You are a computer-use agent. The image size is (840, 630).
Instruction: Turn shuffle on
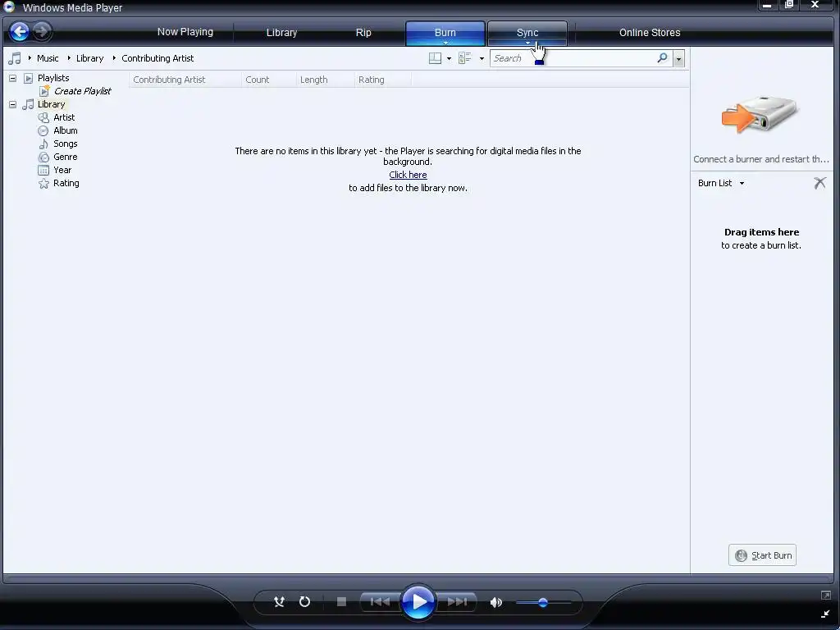pyautogui.click(x=279, y=601)
